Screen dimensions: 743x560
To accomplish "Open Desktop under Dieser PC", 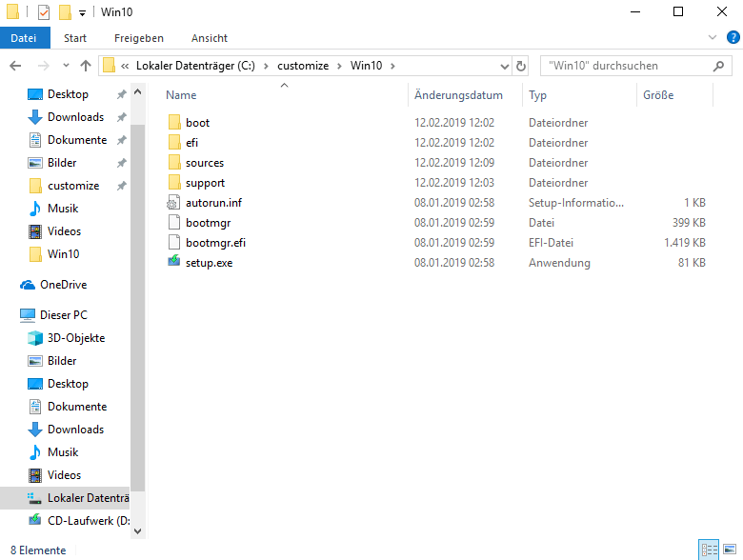I will 68,384.
